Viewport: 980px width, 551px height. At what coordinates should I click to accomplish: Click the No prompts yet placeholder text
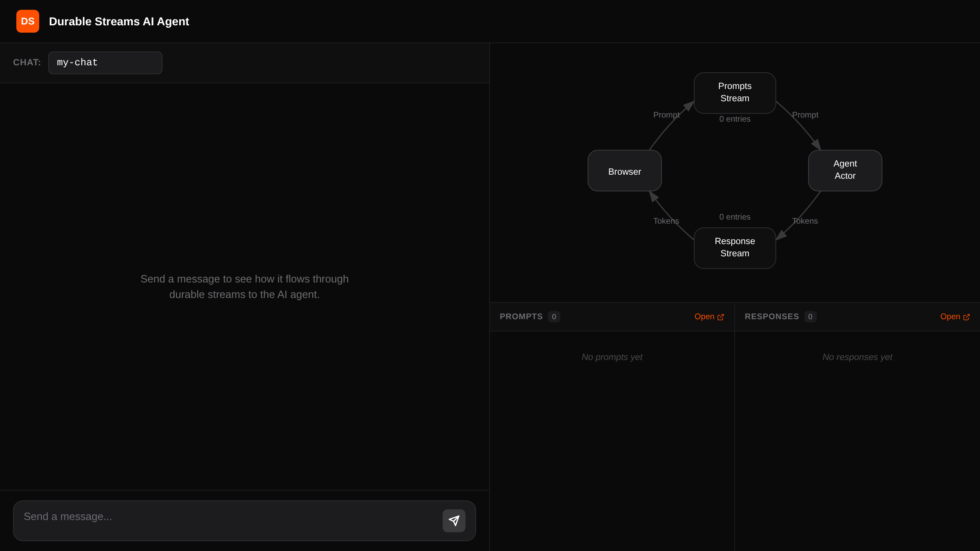click(612, 357)
